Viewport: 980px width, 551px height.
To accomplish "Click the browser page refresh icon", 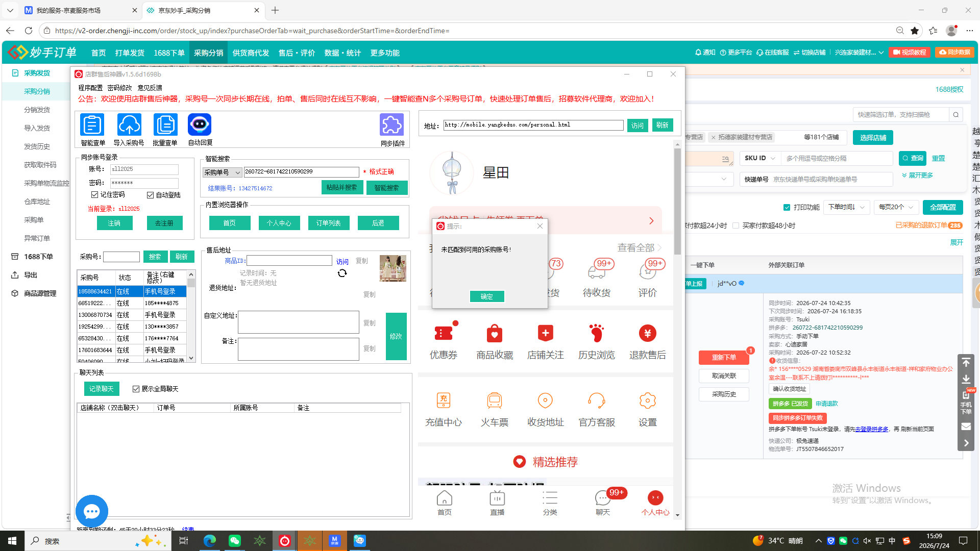I will click(29, 31).
